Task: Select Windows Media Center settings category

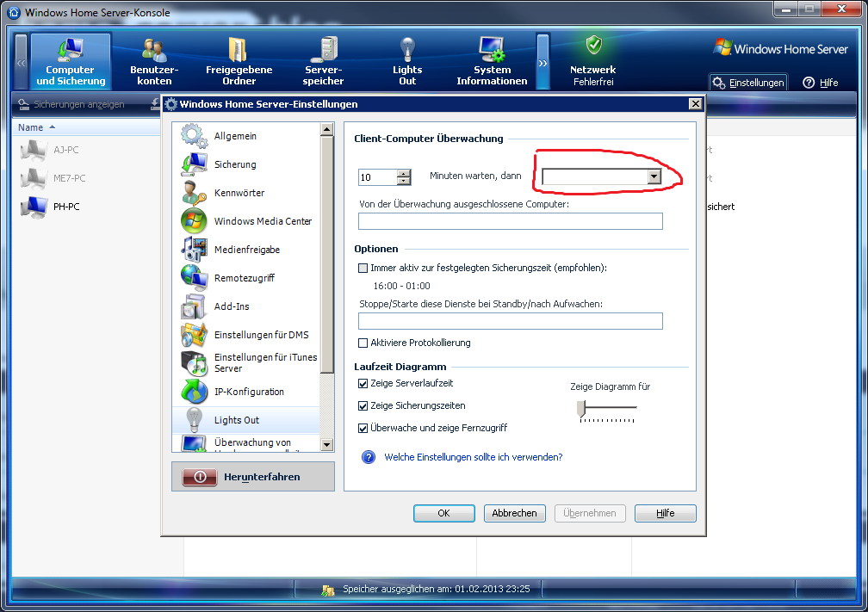Action: click(x=246, y=221)
